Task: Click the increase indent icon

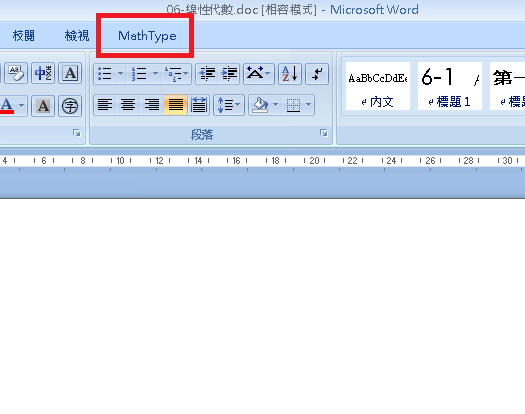Action: (229, 74)
